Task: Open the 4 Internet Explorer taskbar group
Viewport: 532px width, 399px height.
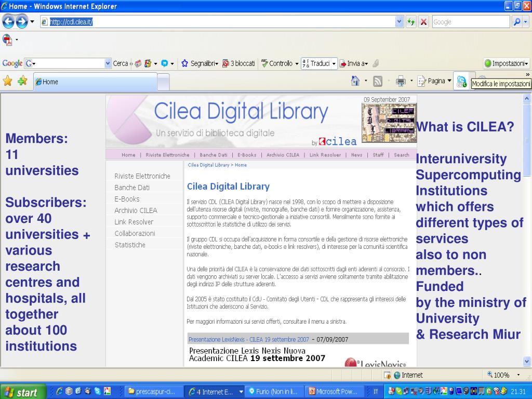Action: [x=216, y=392]
